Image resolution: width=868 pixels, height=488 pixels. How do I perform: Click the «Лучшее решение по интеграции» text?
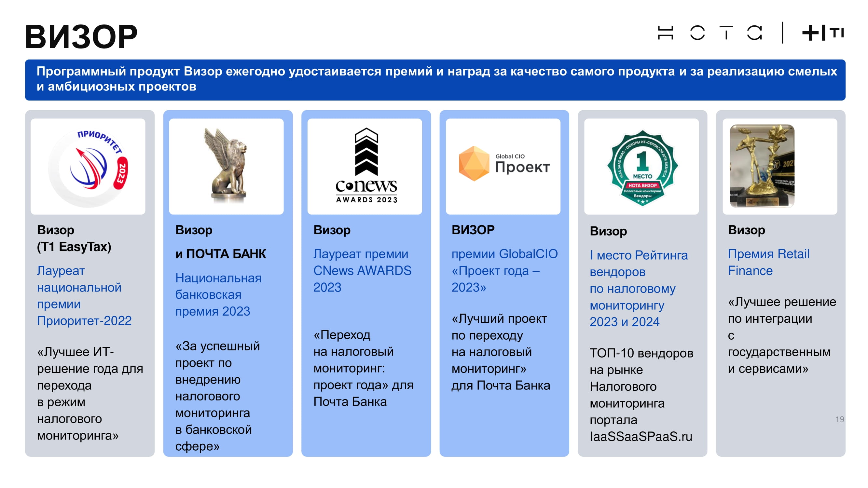pos(782,335)
